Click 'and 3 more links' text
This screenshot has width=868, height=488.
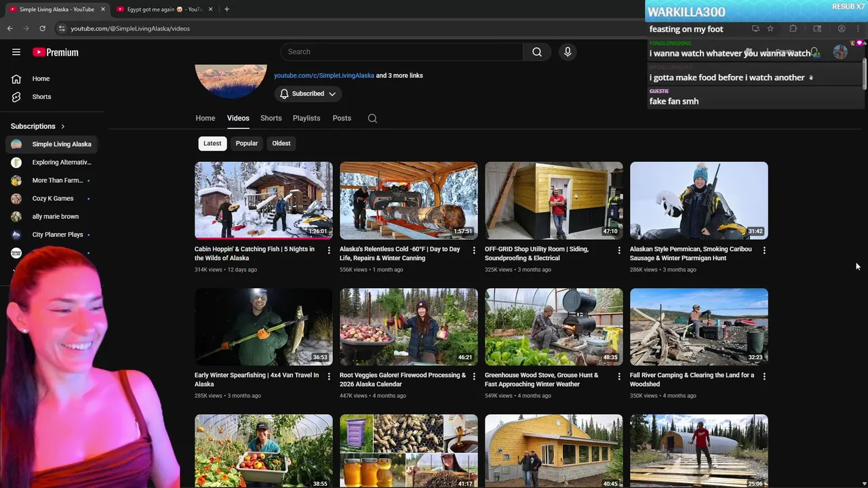coord(399,76)
